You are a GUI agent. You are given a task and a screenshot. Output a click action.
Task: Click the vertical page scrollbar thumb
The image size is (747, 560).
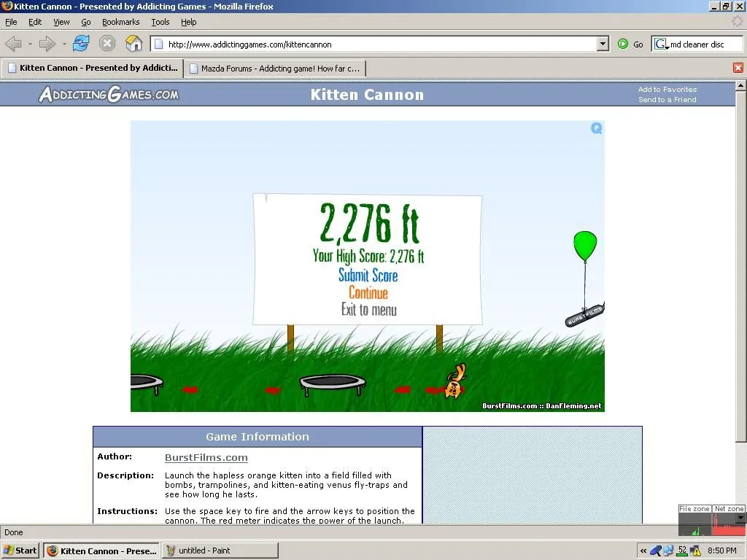tap(741, 267)
